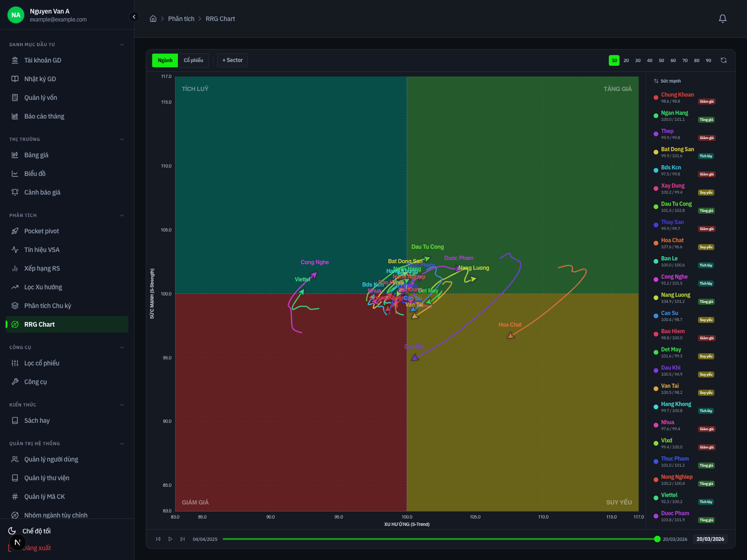Screen dimensions: 747x560
Task: Click the refresh chart icon
Action: coord(723,60)
